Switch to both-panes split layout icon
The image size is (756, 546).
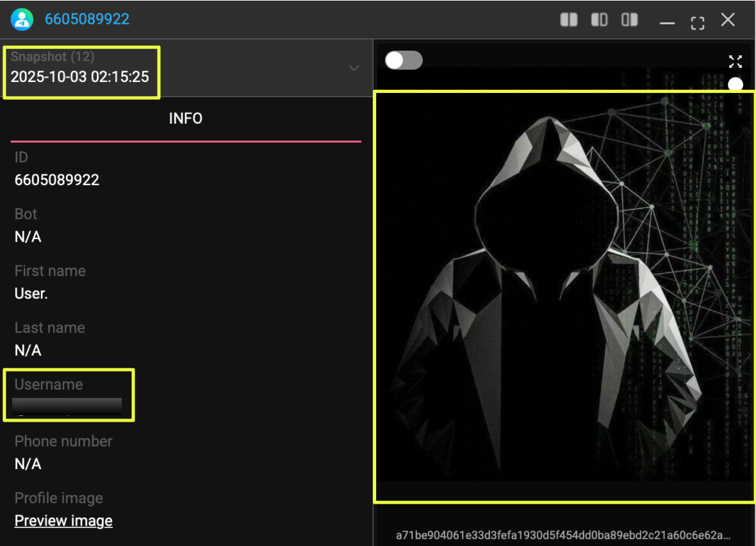pyautogui.click(x=568, y=20)
